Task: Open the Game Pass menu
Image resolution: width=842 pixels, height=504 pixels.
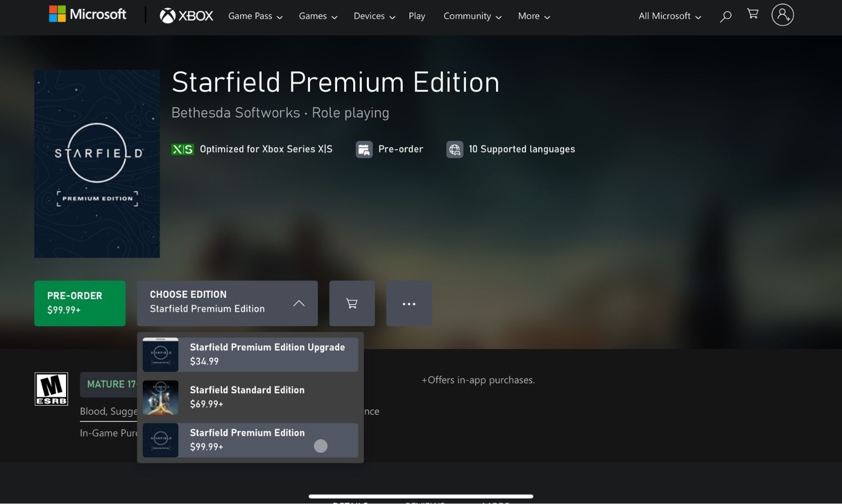Action: coord(254,16)
